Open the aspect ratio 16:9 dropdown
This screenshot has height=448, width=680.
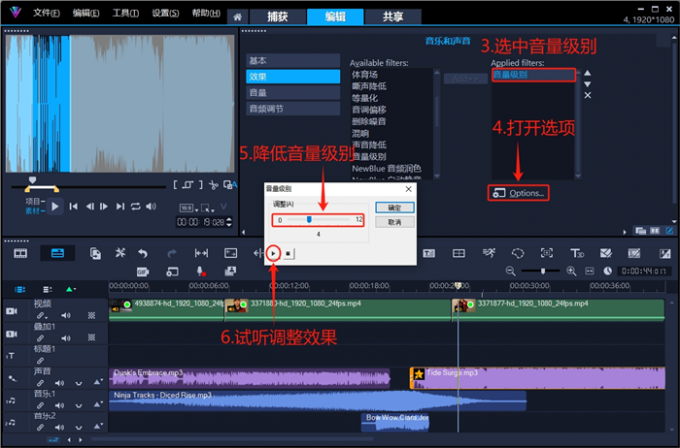[x=189, y=208]
